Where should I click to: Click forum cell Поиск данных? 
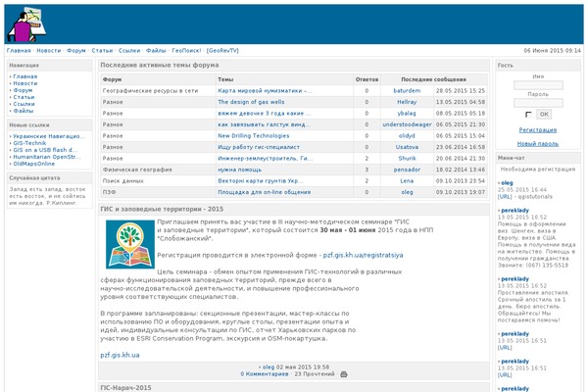click(123, 180)
